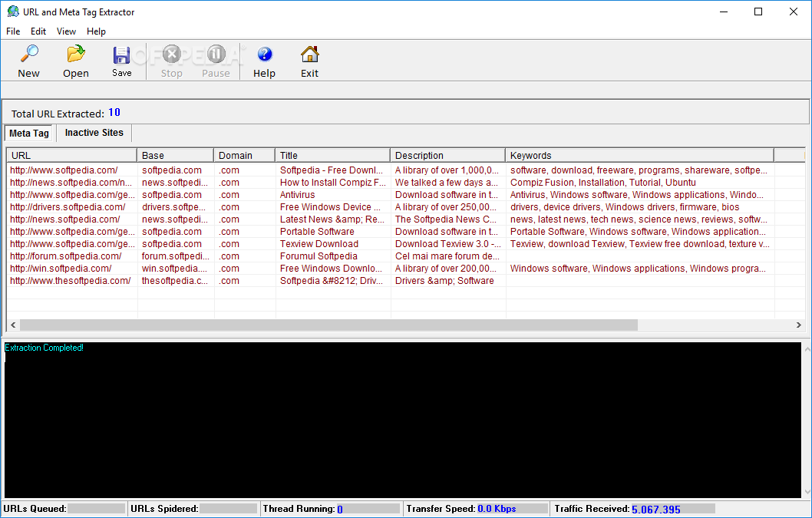
Task: Click the 'Antivirus' title cell
Action: tap(297, 195)
